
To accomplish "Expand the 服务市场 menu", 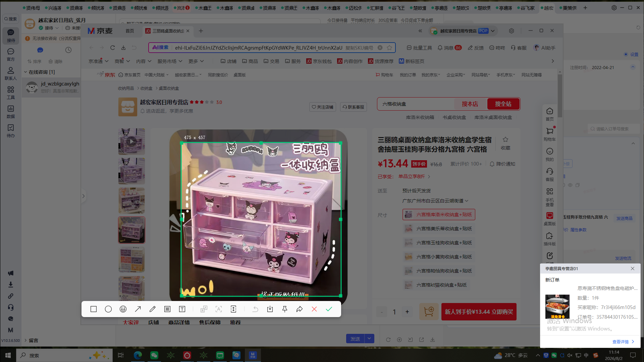I will click(x=170, y=61).
